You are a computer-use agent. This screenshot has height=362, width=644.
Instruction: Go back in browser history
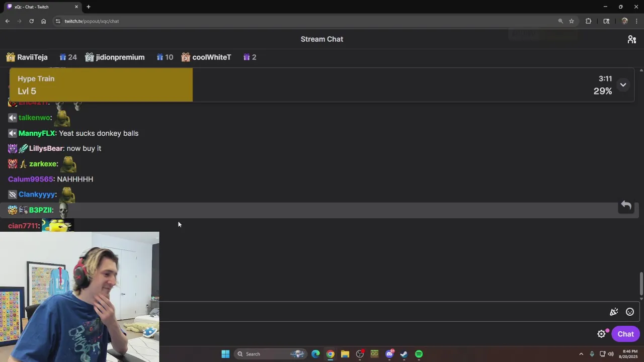pyautogui.click(x=8, y=21)
